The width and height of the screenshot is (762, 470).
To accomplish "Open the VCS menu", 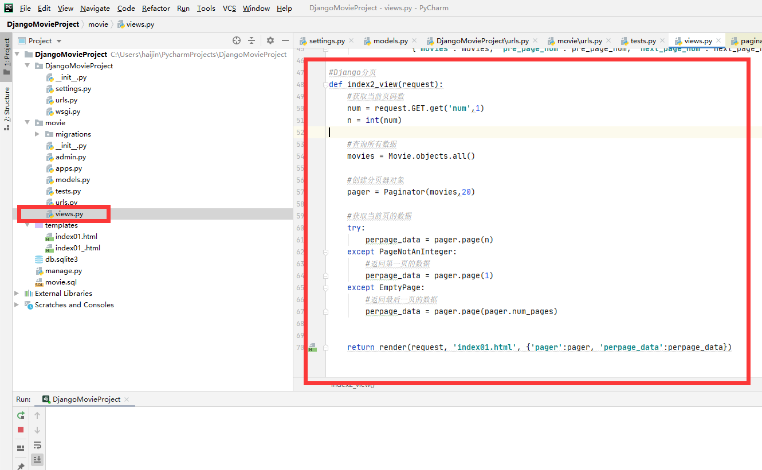I will pyautogui.click(x=229, y=8).
